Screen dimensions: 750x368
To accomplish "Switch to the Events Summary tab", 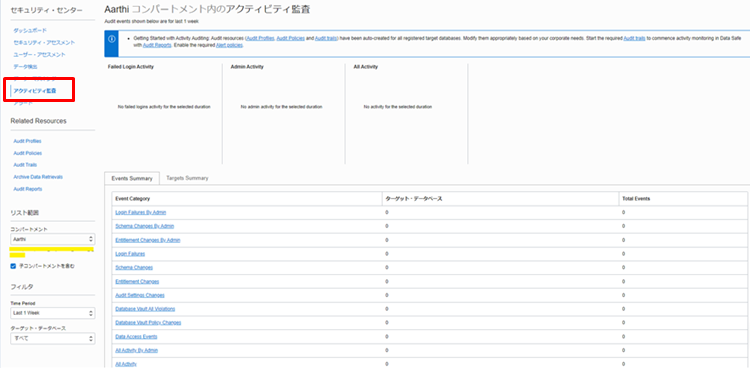I will pyautogui.click(x=132, y=178).
